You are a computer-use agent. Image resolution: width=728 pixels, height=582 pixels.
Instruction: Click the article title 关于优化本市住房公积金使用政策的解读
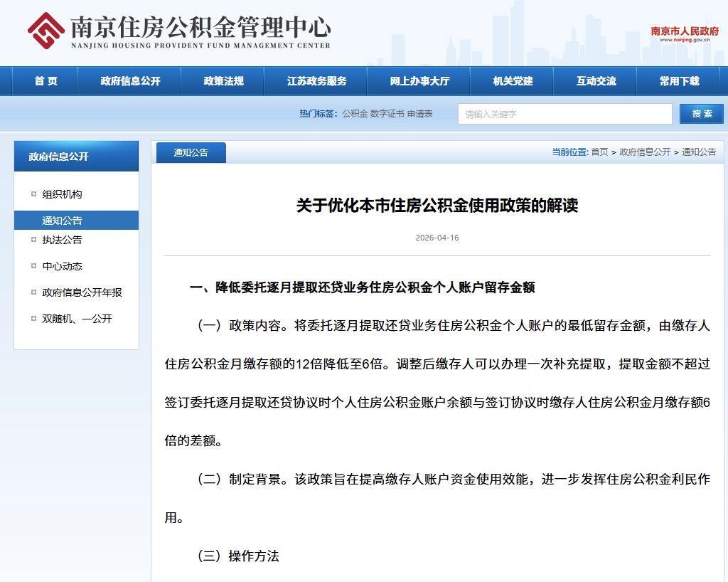[437, 205]
